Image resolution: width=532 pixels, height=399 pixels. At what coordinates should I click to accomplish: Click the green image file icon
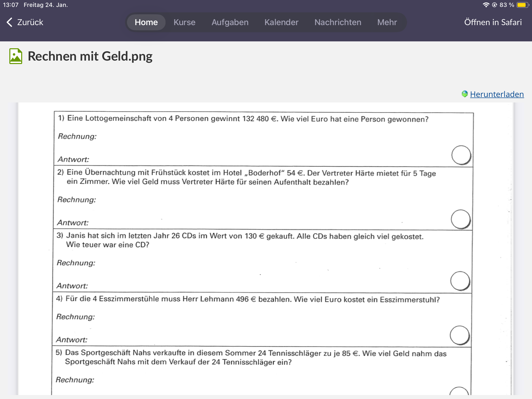click(16, 56)
